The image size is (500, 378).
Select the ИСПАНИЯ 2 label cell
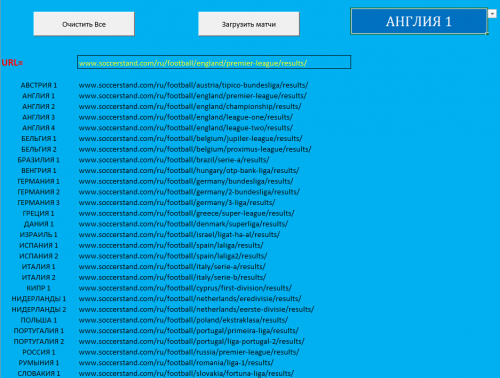click(x=39, y=256)
